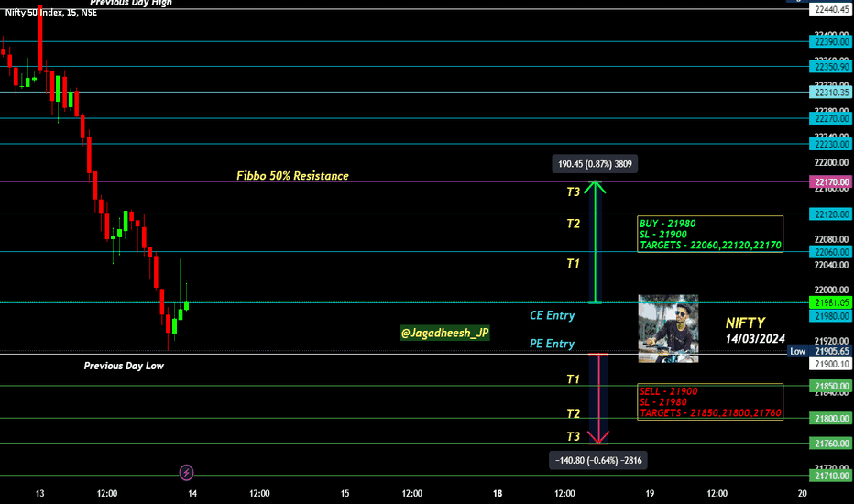Select the 21760.00 price label
The height and width of the screenshot is (504, 854).
(830, 444)
